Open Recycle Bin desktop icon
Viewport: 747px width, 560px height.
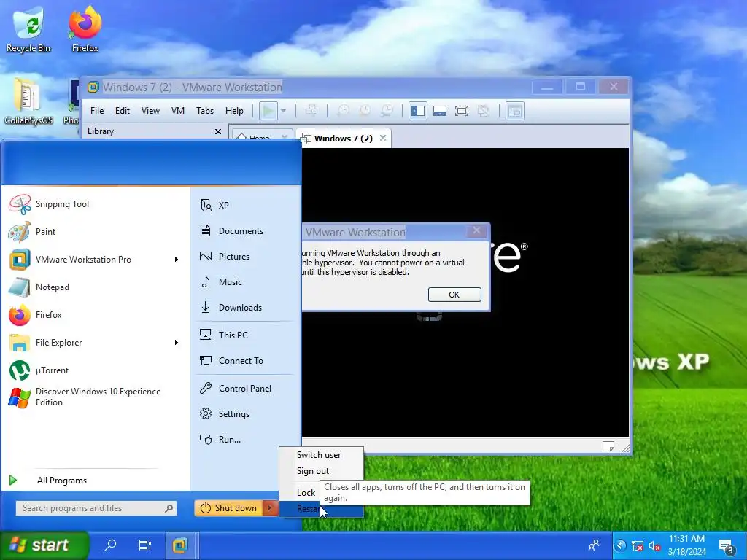coord(28,29)
